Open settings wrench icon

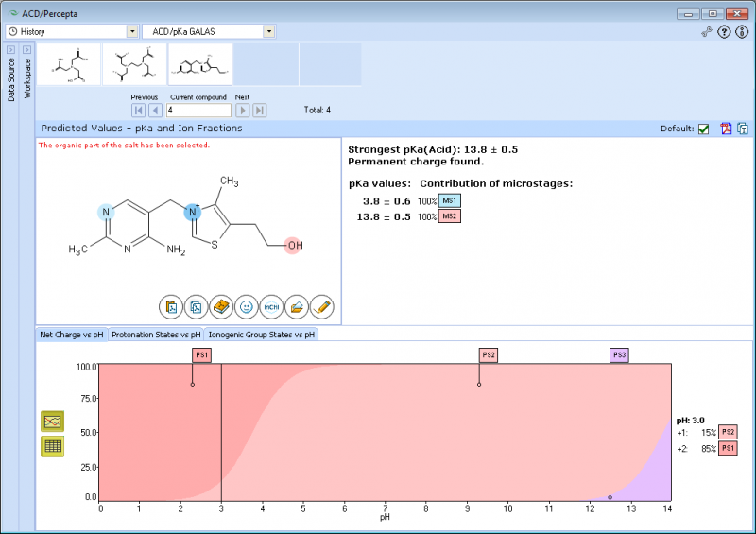(706, 32)
